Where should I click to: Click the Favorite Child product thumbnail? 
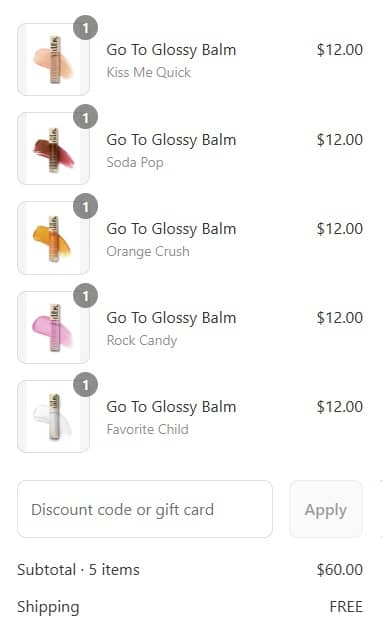[x=53, y=416]
